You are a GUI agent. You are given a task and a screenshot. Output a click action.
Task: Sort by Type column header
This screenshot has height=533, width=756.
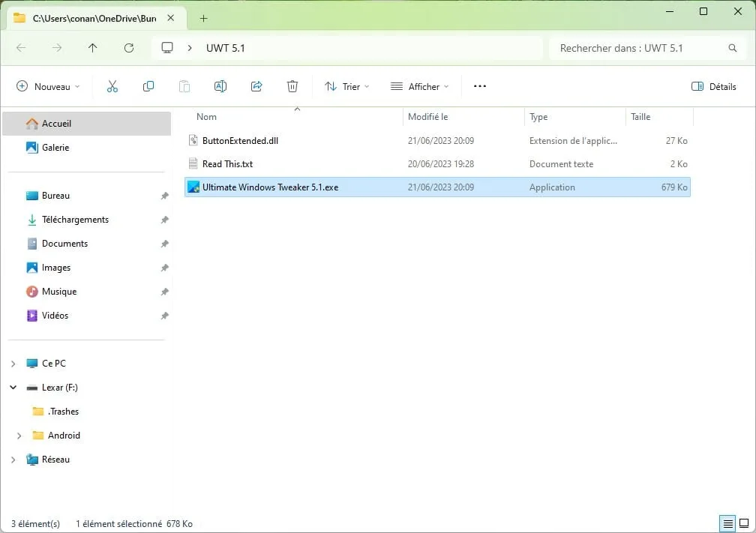point(538,117)
